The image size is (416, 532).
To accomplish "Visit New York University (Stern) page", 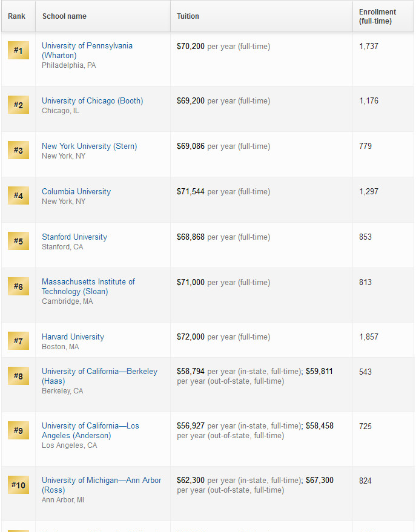I will (89, 146).
